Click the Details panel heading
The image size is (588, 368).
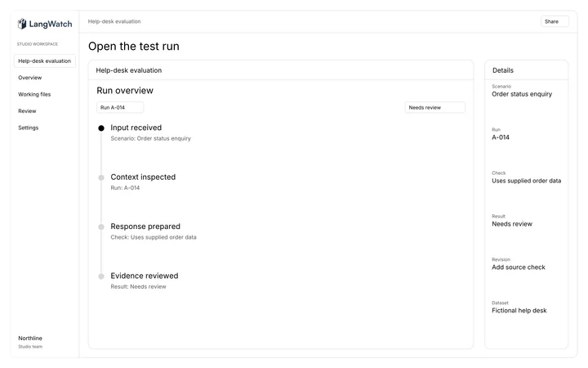(x=503, y=70)
